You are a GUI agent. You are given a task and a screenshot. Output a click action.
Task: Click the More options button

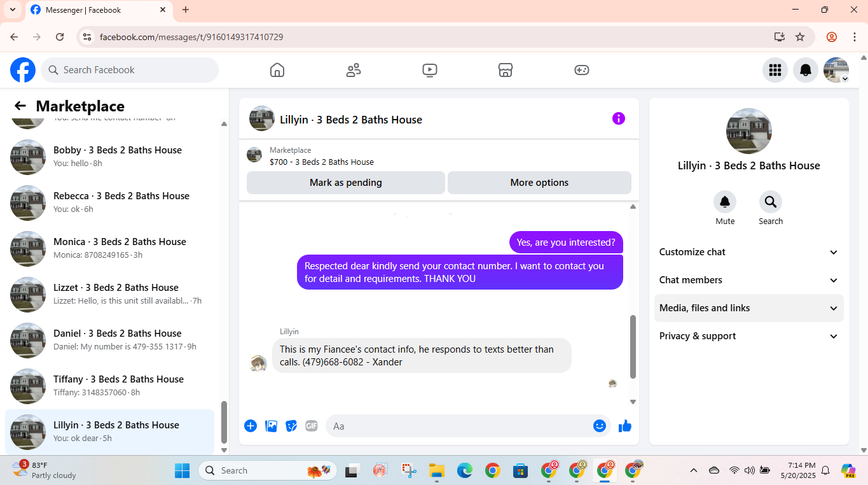click(x=539, y=183)
